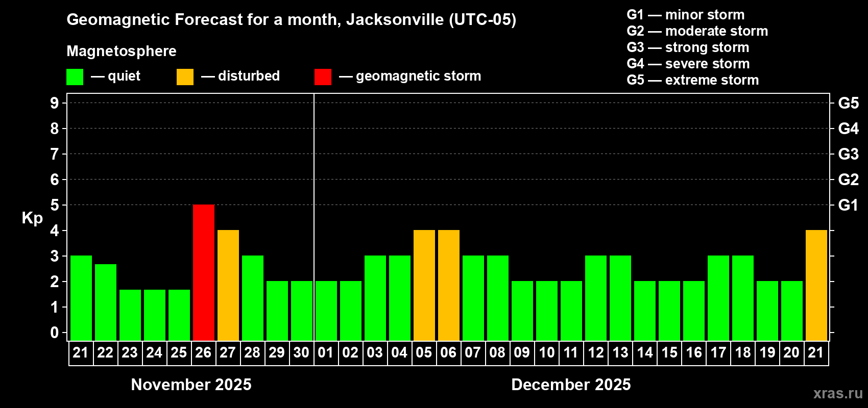
Task: Click the green bar for December 17
Action: coord(718,298)
